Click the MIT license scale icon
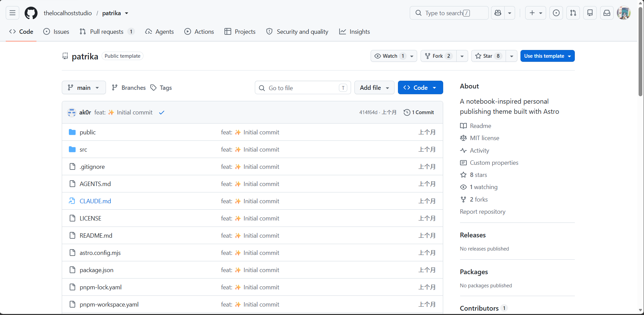The image size is (644, 315). (x=463, y=138)
